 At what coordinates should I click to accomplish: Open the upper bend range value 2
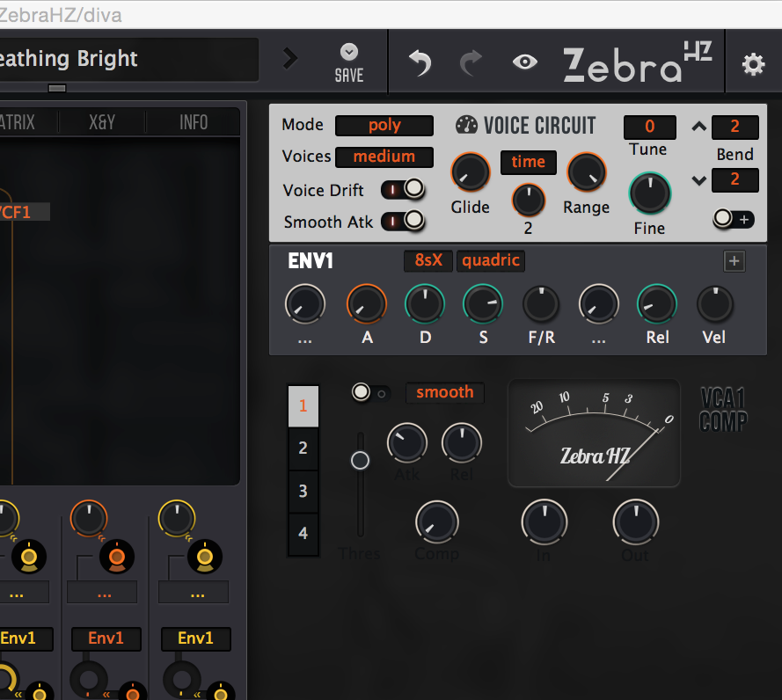coord(735,127)
